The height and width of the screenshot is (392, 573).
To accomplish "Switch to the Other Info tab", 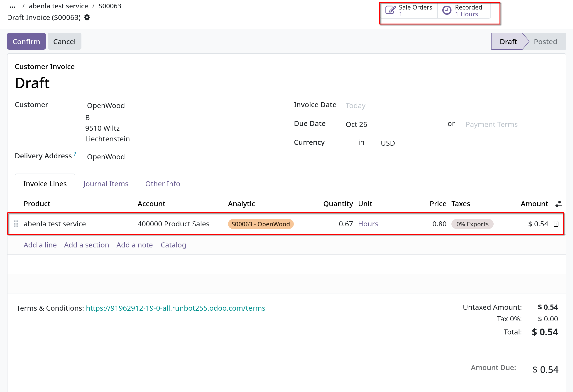I will click(162, 184).
